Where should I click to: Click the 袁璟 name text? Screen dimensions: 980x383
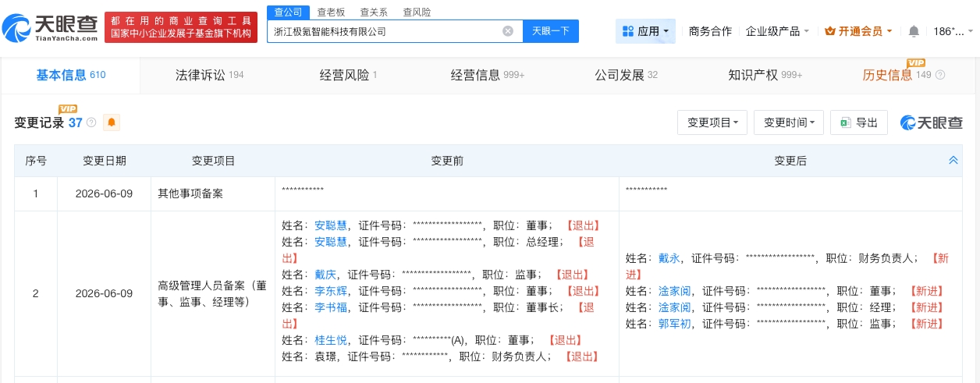pyautogui.click(x=325, y=356)
